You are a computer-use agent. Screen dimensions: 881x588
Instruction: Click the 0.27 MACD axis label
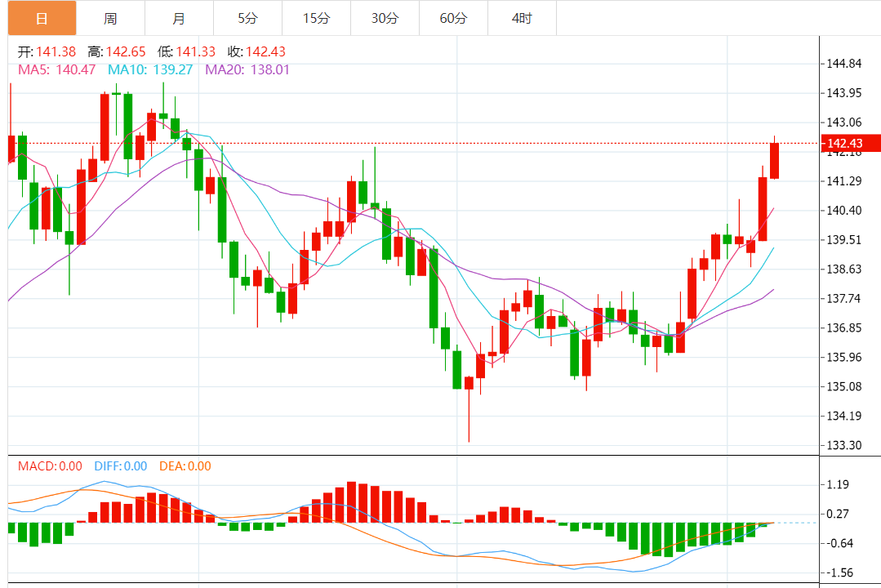[838, 514]
